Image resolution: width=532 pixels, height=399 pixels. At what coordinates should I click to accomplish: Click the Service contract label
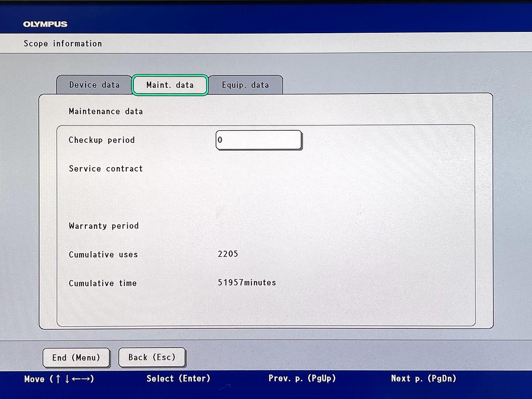(x=106, y=168)
